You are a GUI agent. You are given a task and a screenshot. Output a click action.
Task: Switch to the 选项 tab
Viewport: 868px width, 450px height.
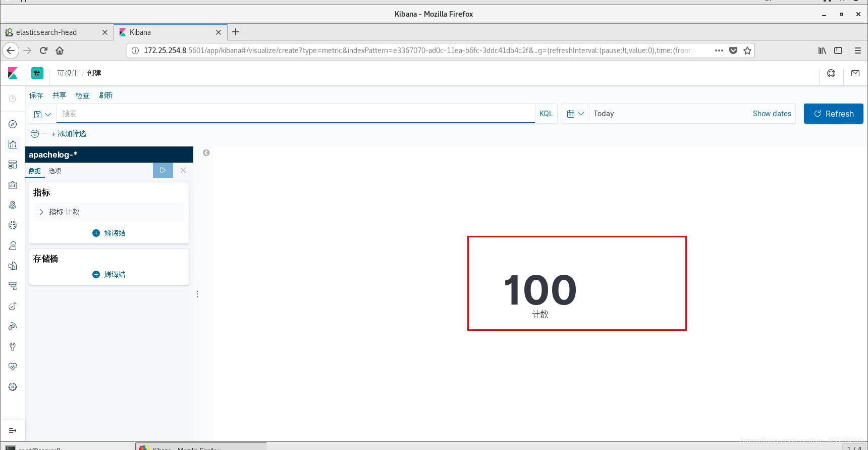[x=55, y=171]
